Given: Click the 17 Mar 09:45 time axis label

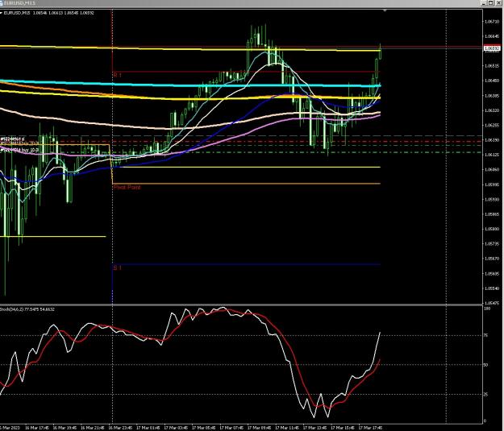Looking at the screenshot, I should [259, 428].
